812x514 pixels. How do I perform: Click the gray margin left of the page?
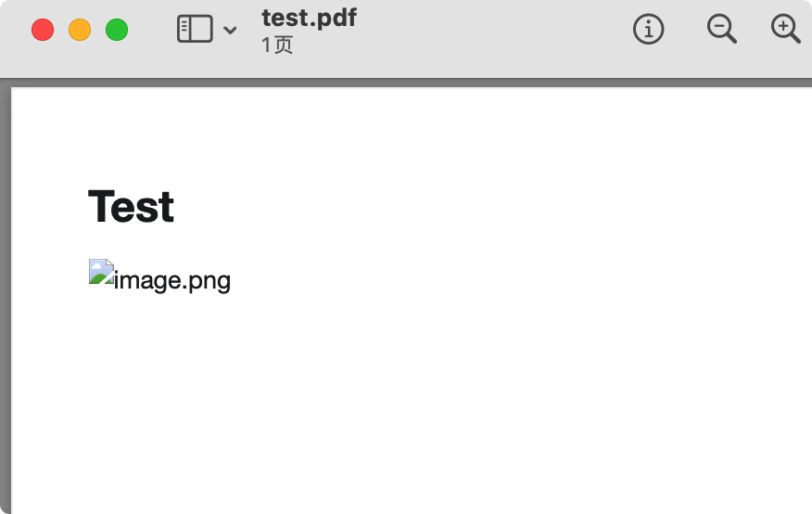coord(6,301)
